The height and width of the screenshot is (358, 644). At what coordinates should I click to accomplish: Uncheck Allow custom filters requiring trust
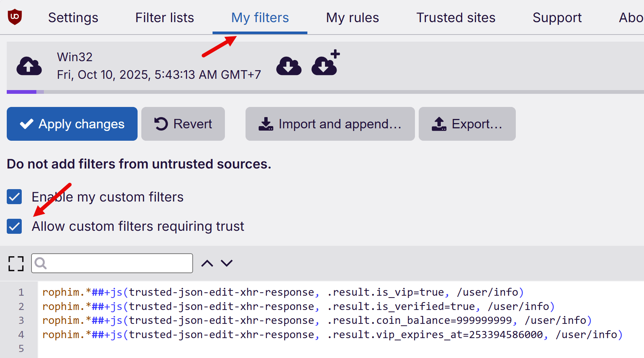click(14, 226)
